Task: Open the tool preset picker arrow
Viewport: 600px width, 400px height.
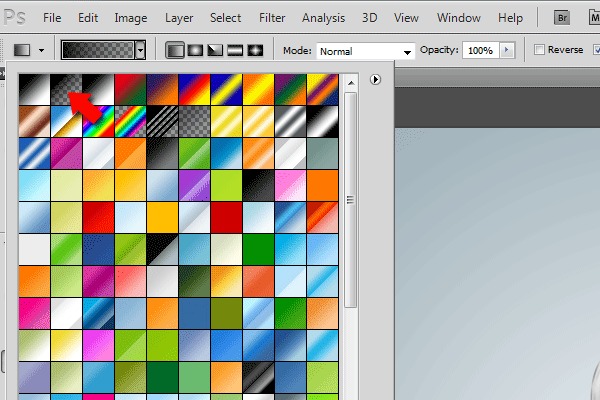Action: coord(41,50)
